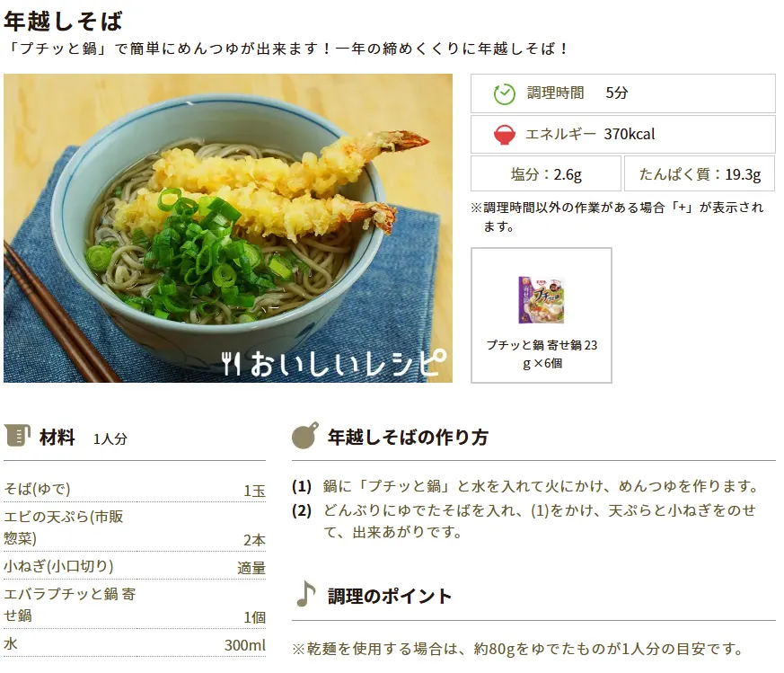Click the green clock cooking time icon
The image size is (784, 673).
tap(504, 93)
